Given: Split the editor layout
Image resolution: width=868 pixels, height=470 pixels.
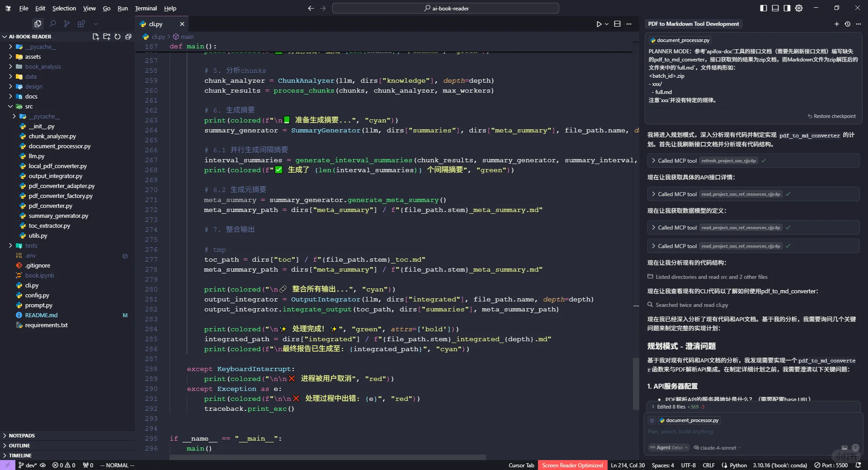Looking at the screenshot, I should point(617,24).
